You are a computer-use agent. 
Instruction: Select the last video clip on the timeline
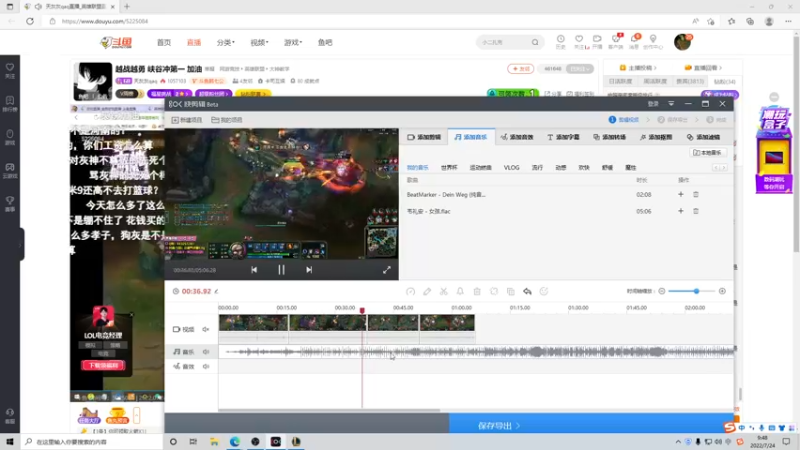(447, 323)
